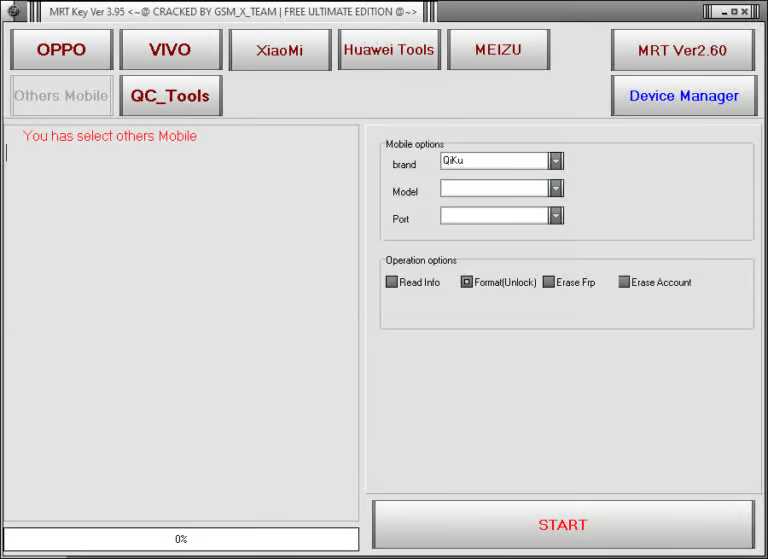Screen dimensions: 768x559
Task: Expand the brand dropdown arrow
Action: click(x=556, y=161)
